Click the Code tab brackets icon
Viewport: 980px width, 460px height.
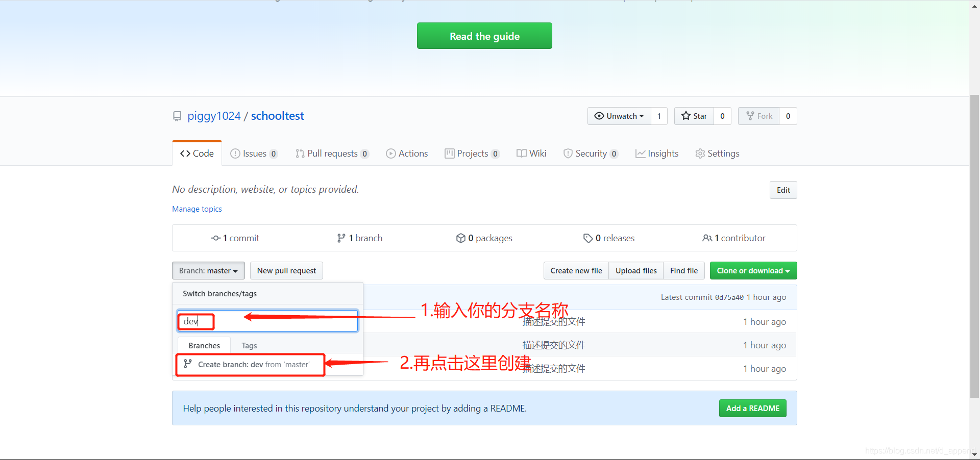click(x=185, y=154)
